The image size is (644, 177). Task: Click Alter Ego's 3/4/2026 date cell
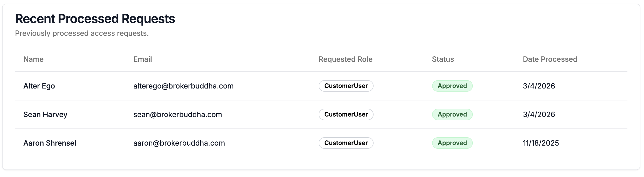pos(539,86)
